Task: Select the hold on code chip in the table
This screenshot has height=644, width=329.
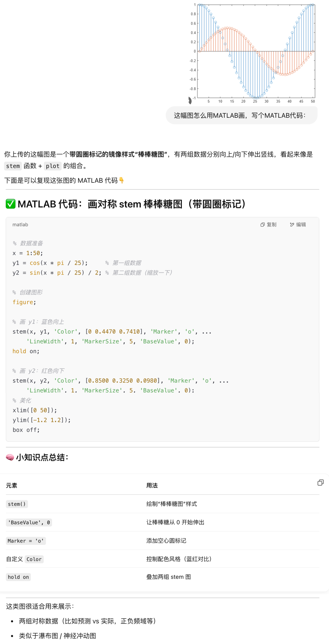Action: click(18, 577)
